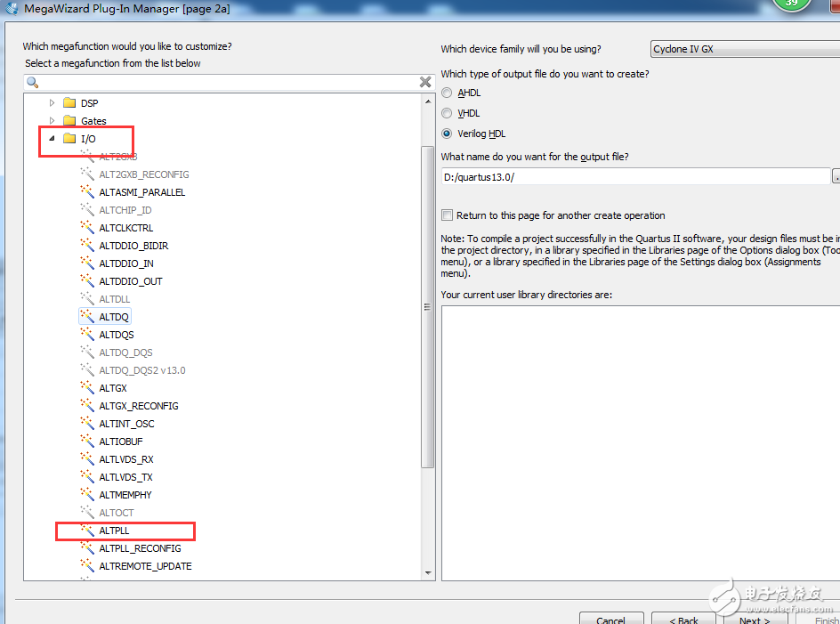Proceed with the Next button

755,619
